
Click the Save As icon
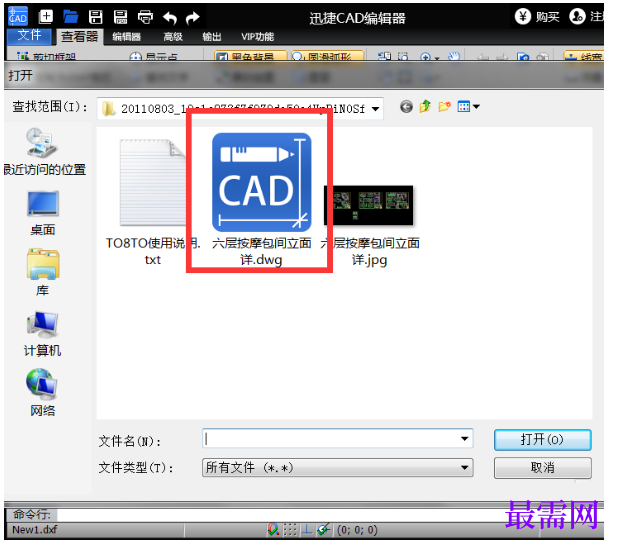[120, 17]
